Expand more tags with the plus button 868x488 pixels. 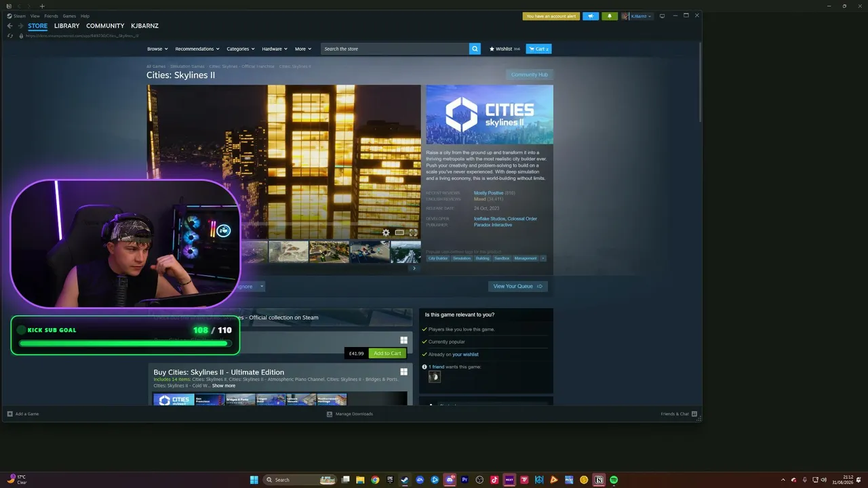[542, 258]
